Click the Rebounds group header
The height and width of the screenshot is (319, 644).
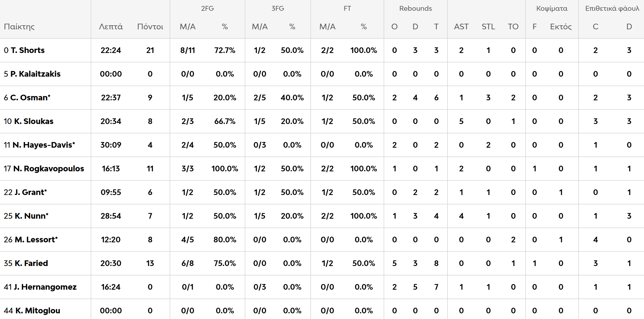click(415, 8)
